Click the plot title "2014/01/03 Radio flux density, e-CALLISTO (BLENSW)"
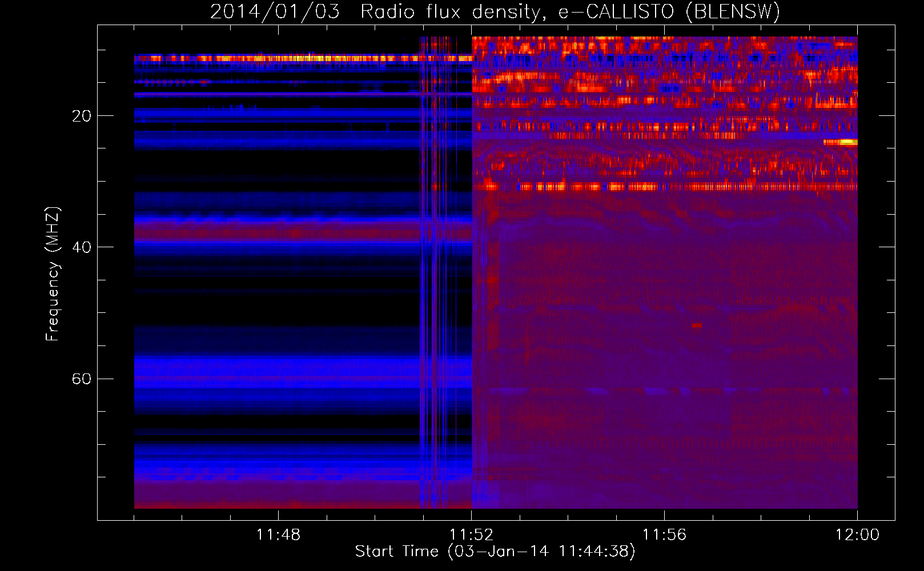This screenshot has height=571, width=924. pos(495,12)
